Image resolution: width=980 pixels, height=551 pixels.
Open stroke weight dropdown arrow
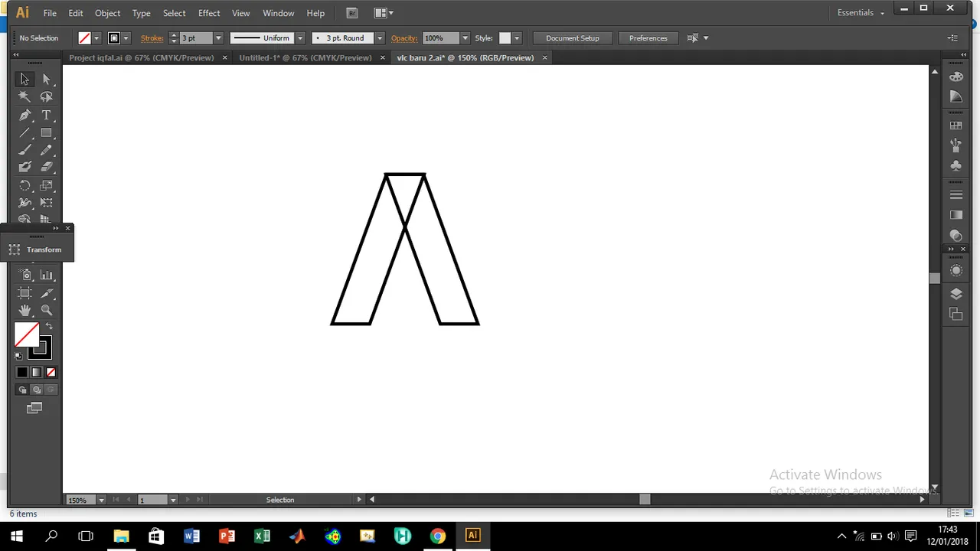[218, 38]
